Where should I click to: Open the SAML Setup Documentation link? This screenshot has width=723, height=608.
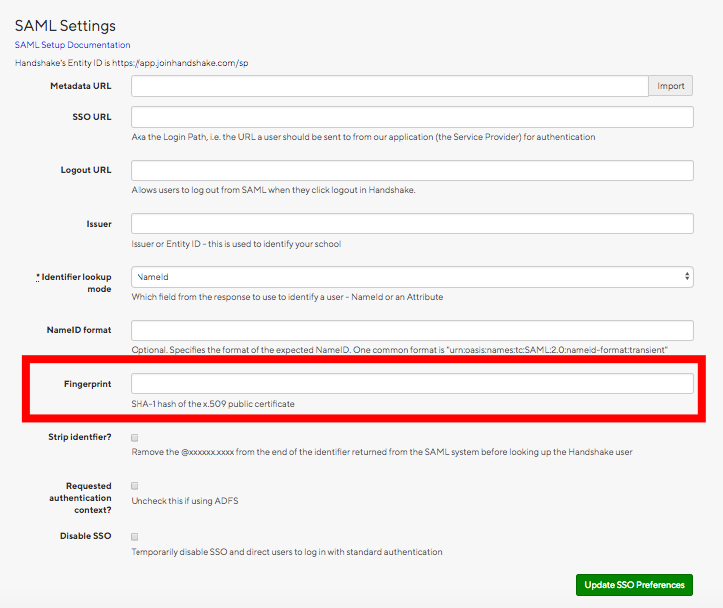pos(72,45)
